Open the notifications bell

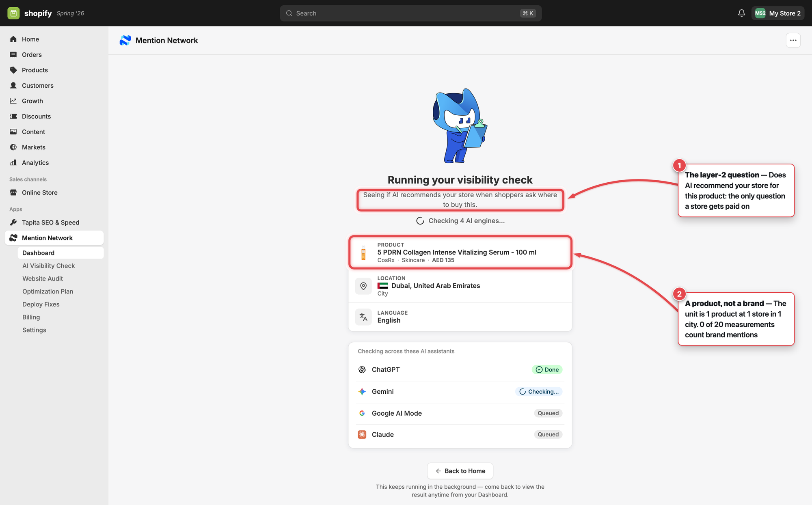[741, 13]
